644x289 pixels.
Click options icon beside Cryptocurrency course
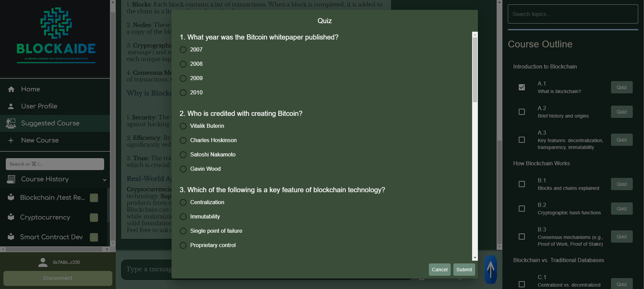[x=94, y=217]
